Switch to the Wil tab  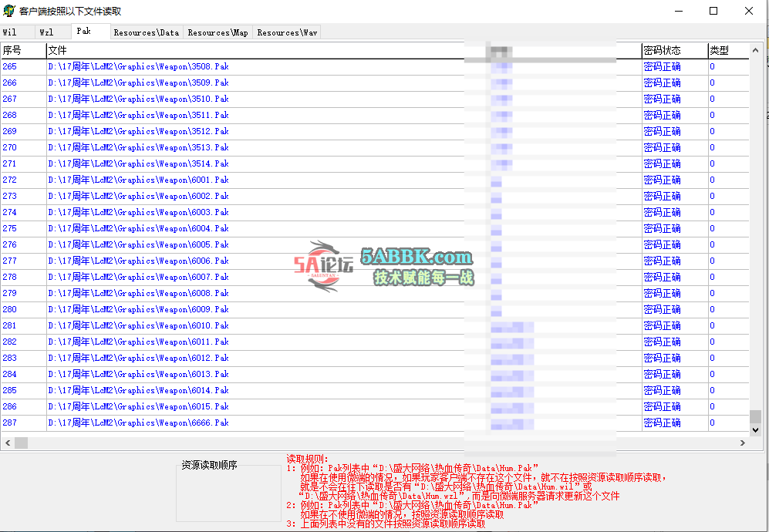(x=18, y=32)
